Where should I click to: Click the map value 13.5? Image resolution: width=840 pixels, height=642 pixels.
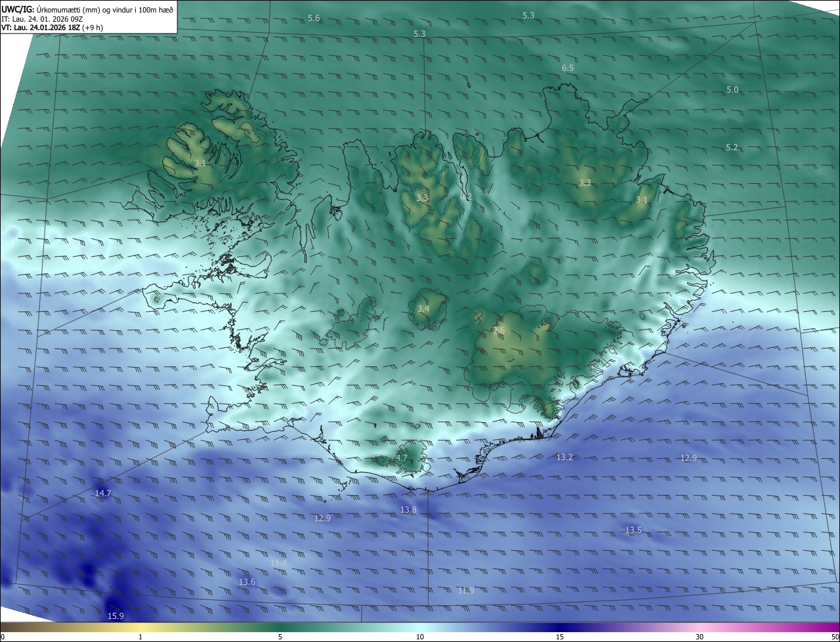click(x=633, y=530)
